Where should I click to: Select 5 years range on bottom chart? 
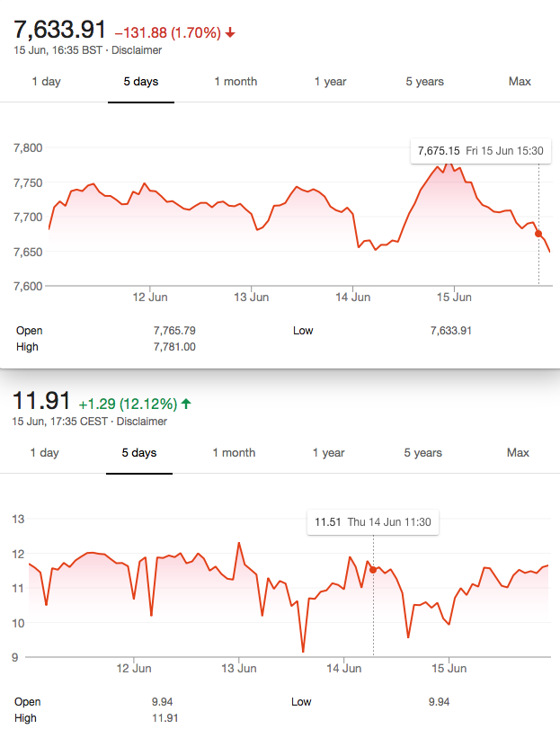422,452
